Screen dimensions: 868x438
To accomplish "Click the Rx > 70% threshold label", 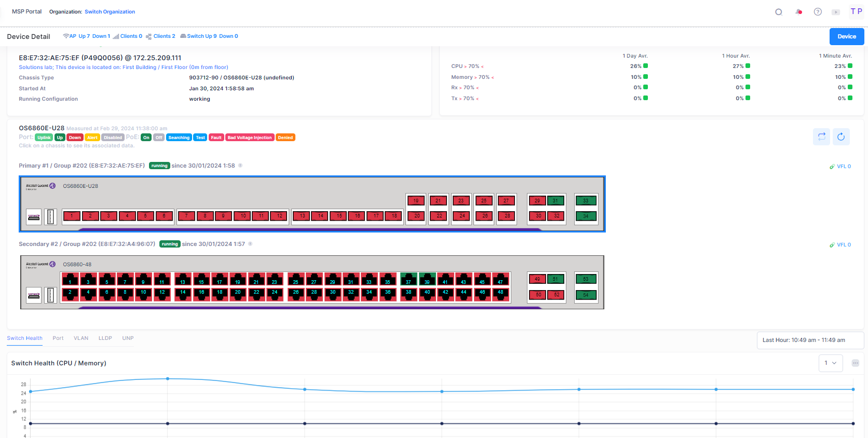I will pos(465,88).
